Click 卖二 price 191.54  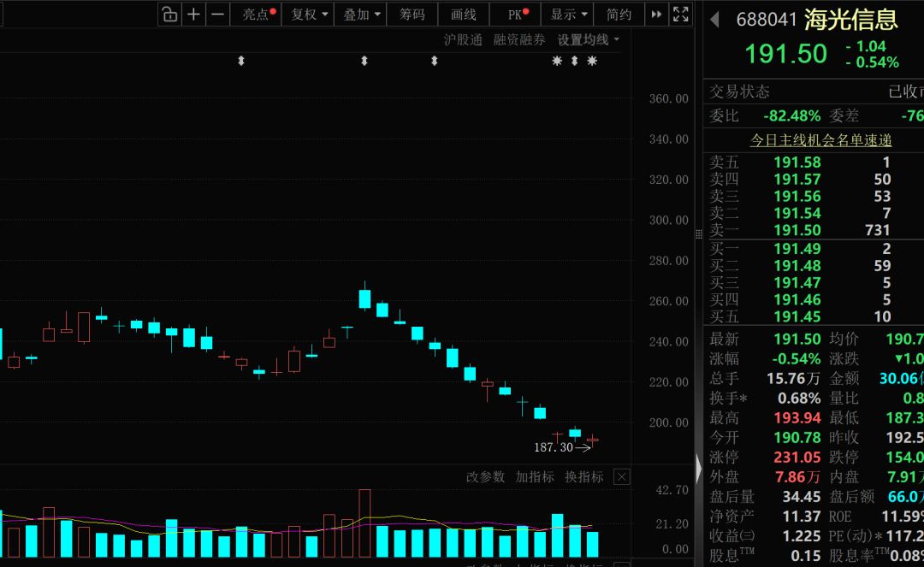[797, 214]
